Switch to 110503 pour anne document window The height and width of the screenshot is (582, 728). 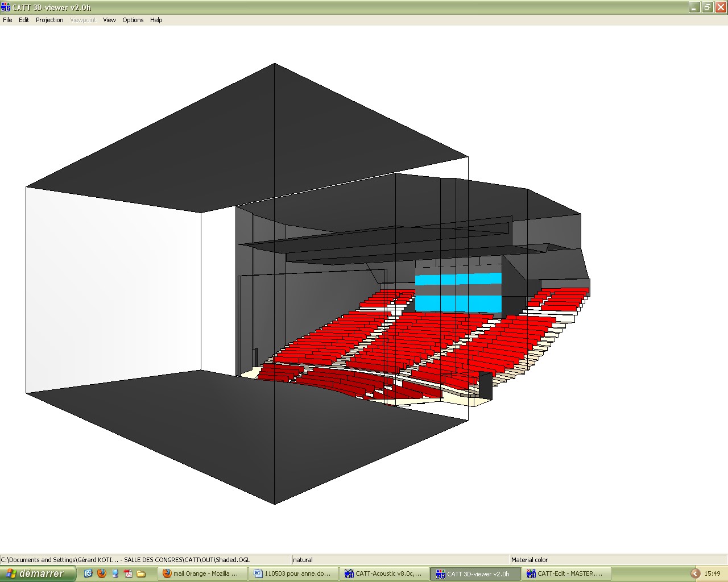pos(293,573)
